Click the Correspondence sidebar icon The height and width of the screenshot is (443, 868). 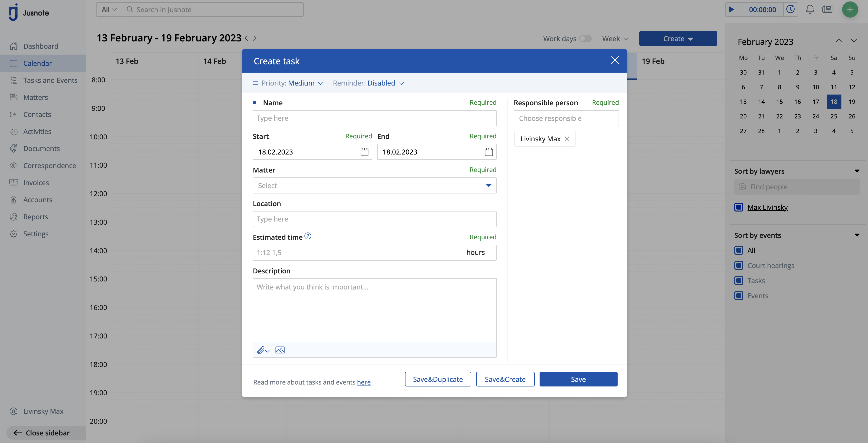[x=13, y=166]
